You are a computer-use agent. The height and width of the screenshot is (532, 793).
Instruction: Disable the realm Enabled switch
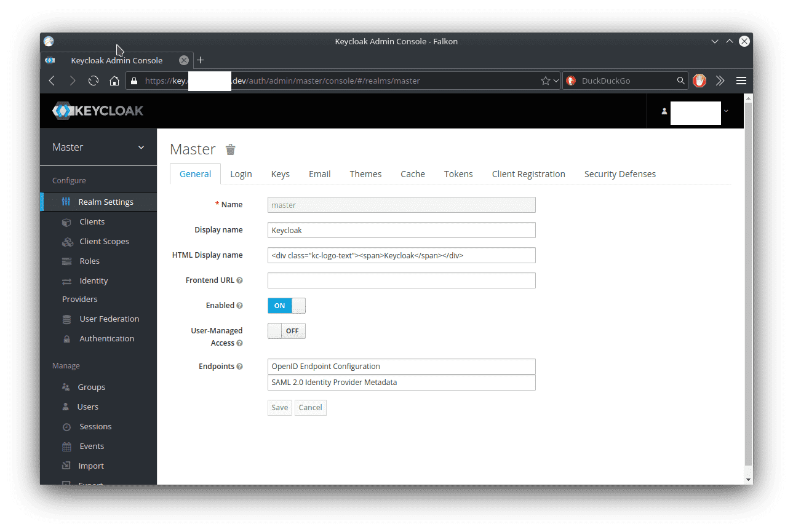point(286,305)
